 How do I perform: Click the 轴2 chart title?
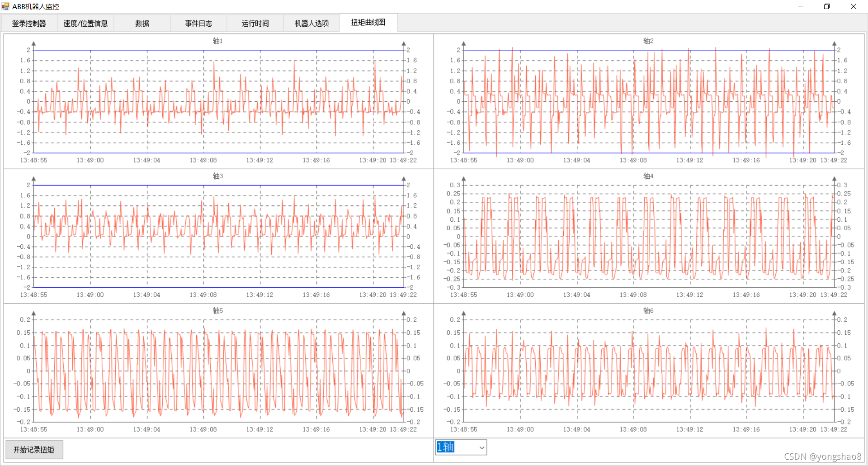(x=648, y=41)
